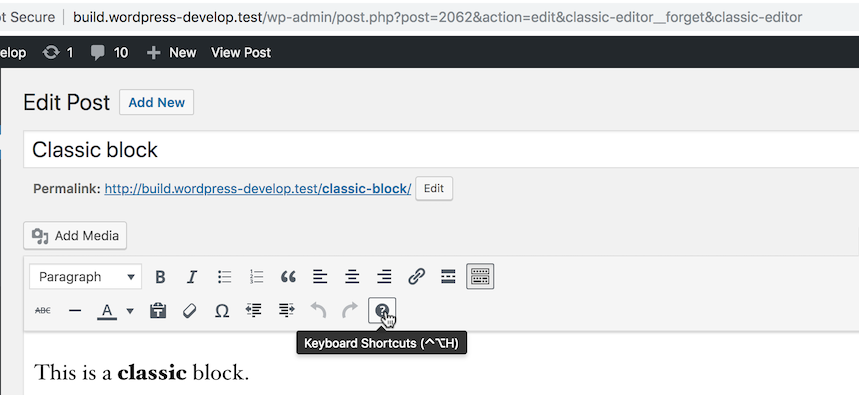Click the insert/edit link icon
Image resolution: width=859 pixels, height=395 pixels.
click(x=416, y=277)
